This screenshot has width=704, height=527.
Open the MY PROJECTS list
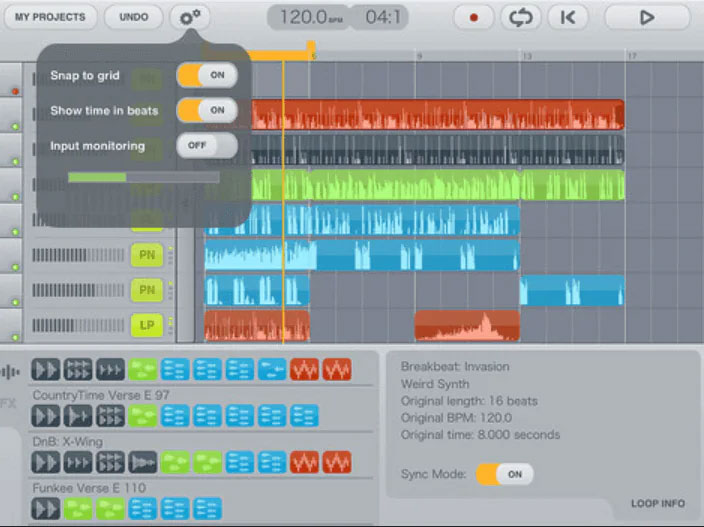point(50,17)
